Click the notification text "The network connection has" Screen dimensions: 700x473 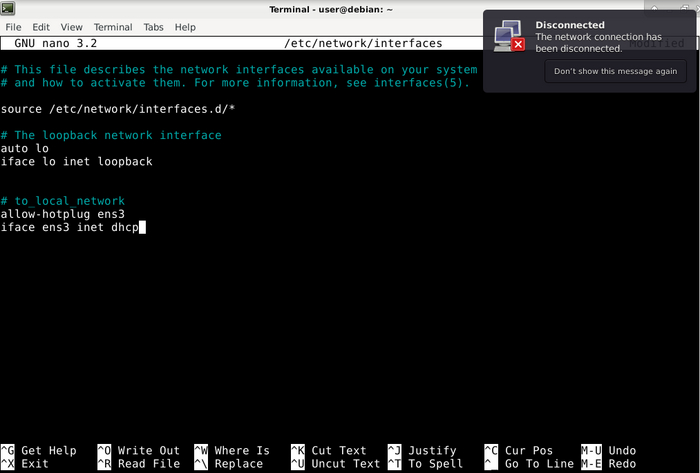tap(598, 37)
